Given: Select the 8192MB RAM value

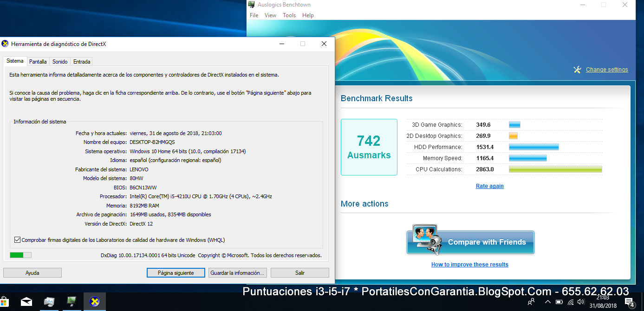Looking at the screenshot, I should [x=144, y=206].
